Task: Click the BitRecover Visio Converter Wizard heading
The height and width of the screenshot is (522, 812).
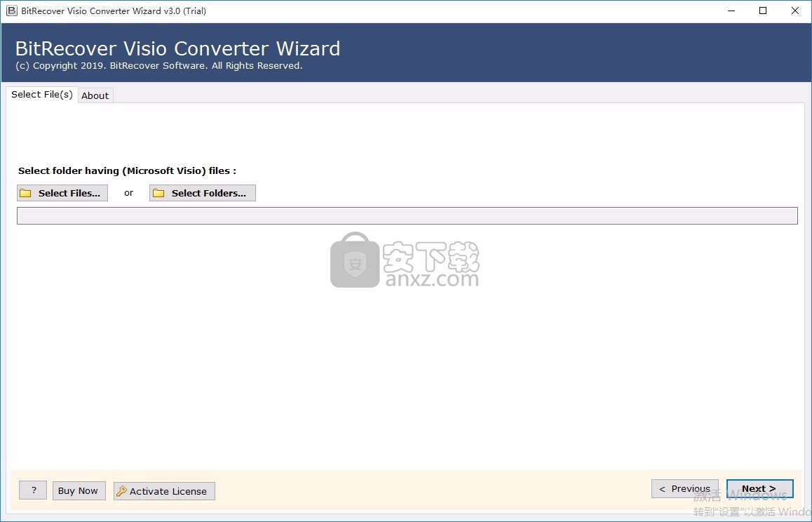Action: (x=177, y=48)
